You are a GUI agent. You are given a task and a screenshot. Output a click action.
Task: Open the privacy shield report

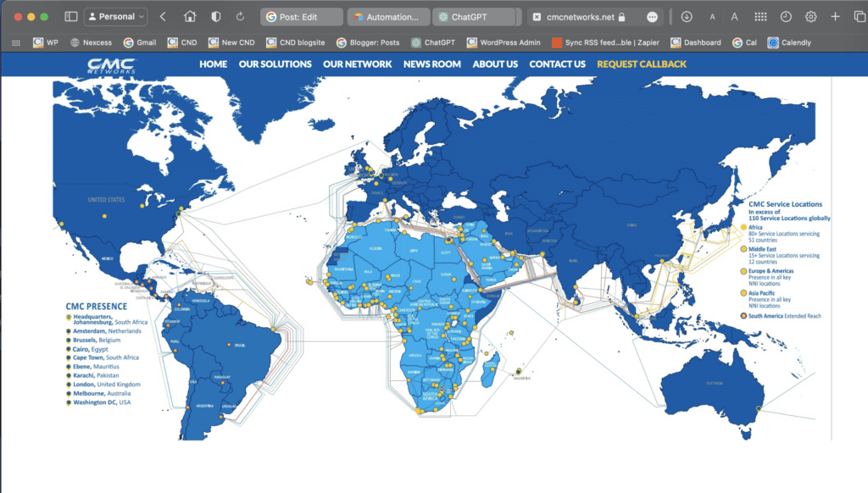click(216, 17)
